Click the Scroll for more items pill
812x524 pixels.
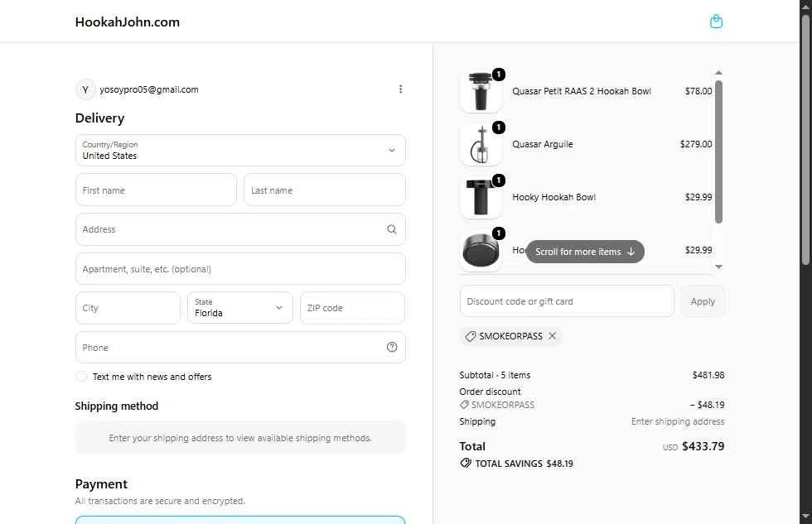click(x=585, y=252)
